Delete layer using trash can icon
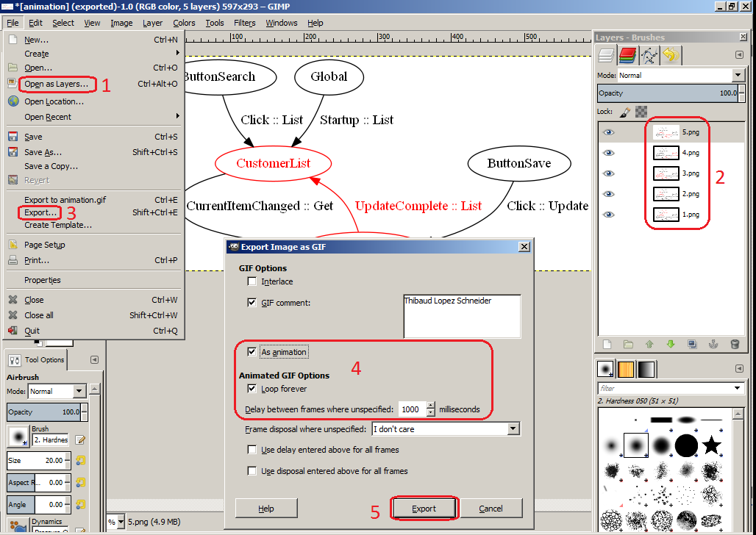 coord(735,344)
